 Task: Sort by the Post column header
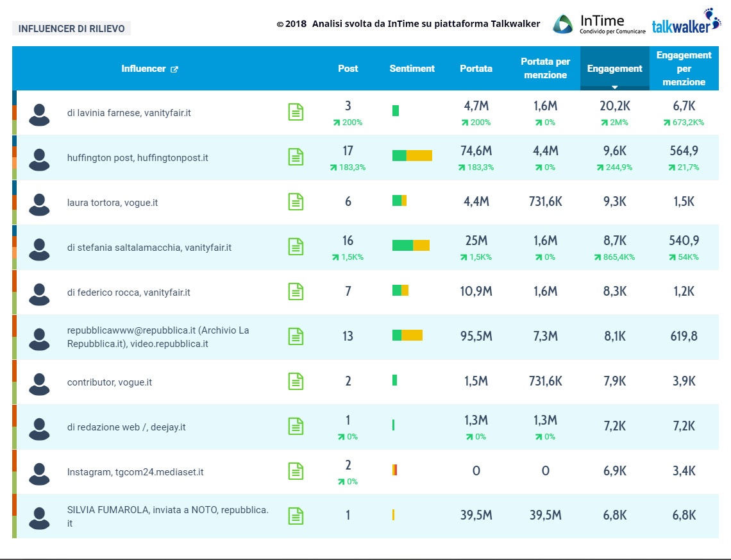tap(348, 69)
